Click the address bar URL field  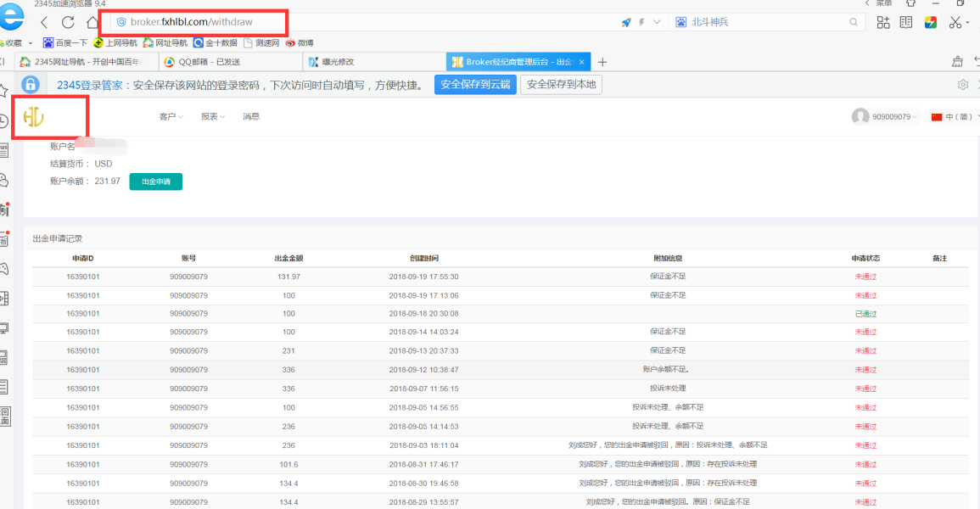point(195,22)
